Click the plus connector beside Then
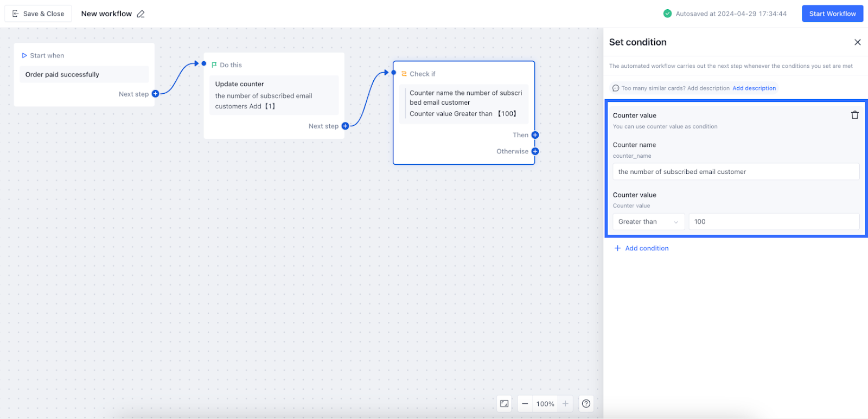Image resolution: width=868 pixels, height=419 pixels. (535, 135)
